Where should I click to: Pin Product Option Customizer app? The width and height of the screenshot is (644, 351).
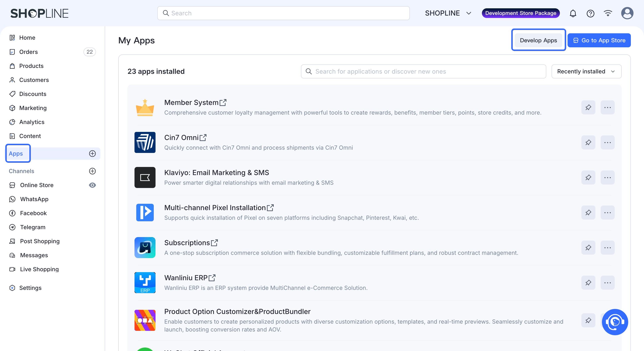point(588,320)
